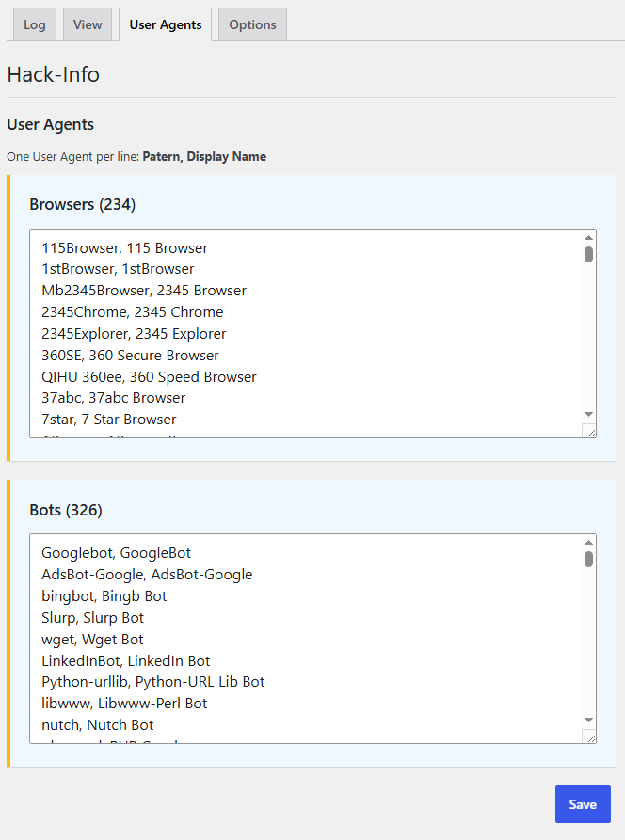Click the line 'AdsBot-Google, AdsBot-Google'
Image resolution: width=625 pixels, height=840 pixels.
[x=147, y=575]
